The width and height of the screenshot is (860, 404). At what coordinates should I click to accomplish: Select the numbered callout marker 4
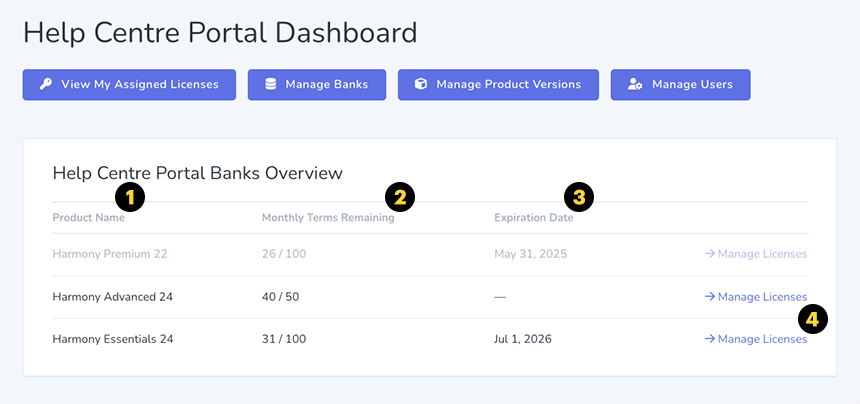pos(813,320)
